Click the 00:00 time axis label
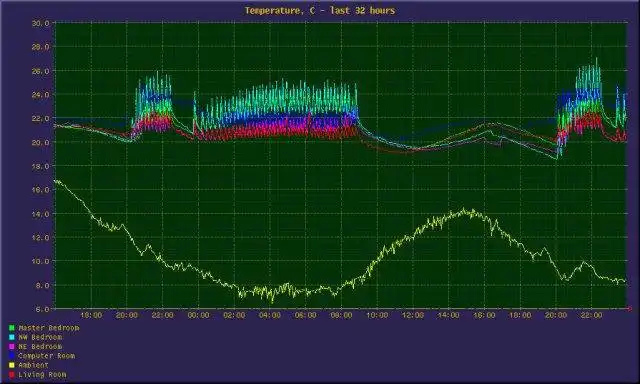The image size is (640, 384). [198, 315]
